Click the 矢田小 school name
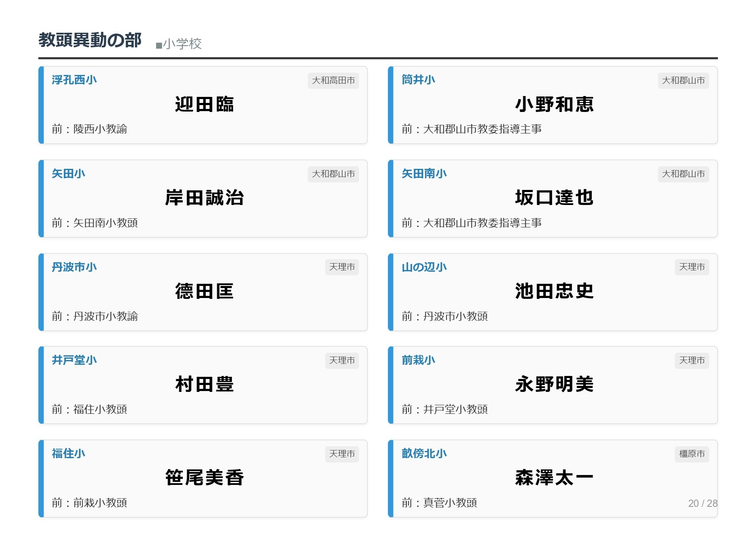The height and width of the screenshot is (534, 756). point(69,174)
